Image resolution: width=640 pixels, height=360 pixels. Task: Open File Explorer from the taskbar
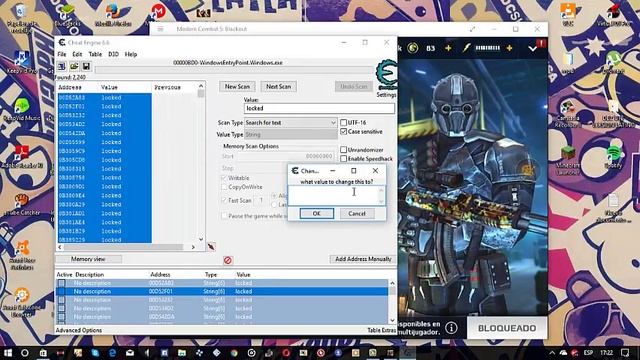click(x=182, y=353)
